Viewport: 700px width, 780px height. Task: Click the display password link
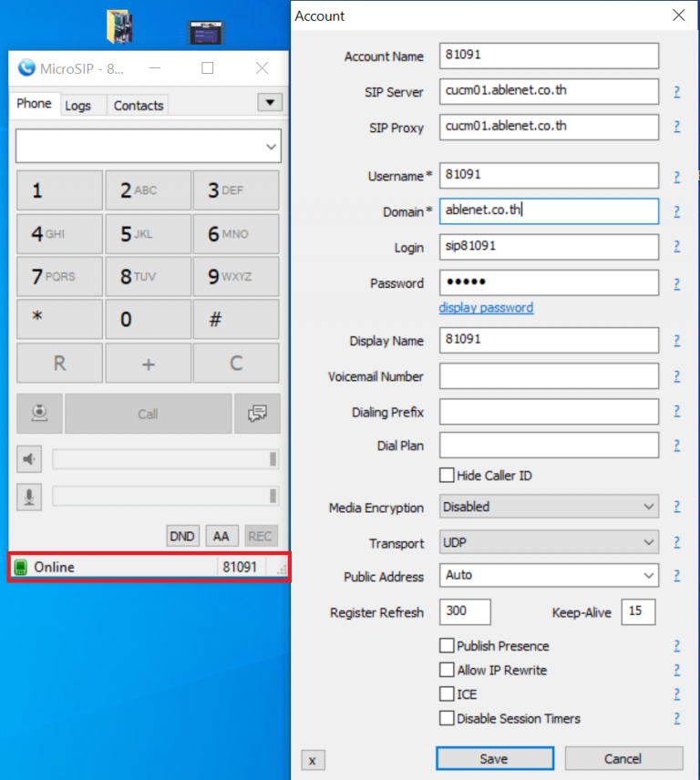[x=486, y=308]
